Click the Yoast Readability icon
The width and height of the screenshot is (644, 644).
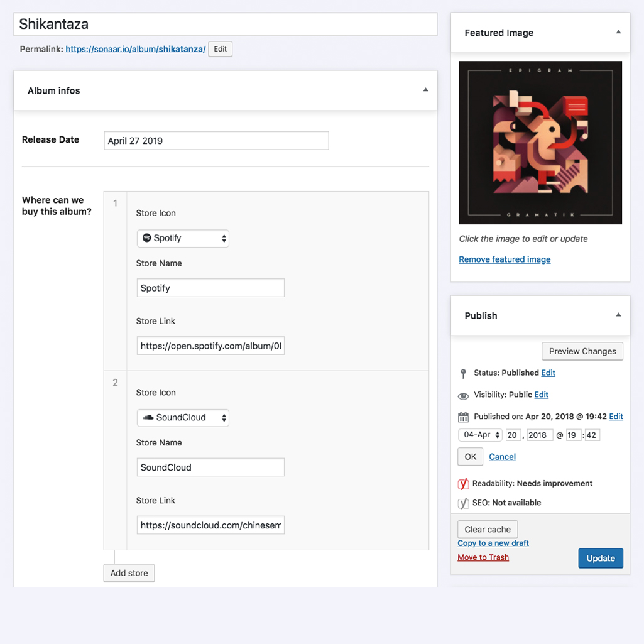tap(463, 484)
